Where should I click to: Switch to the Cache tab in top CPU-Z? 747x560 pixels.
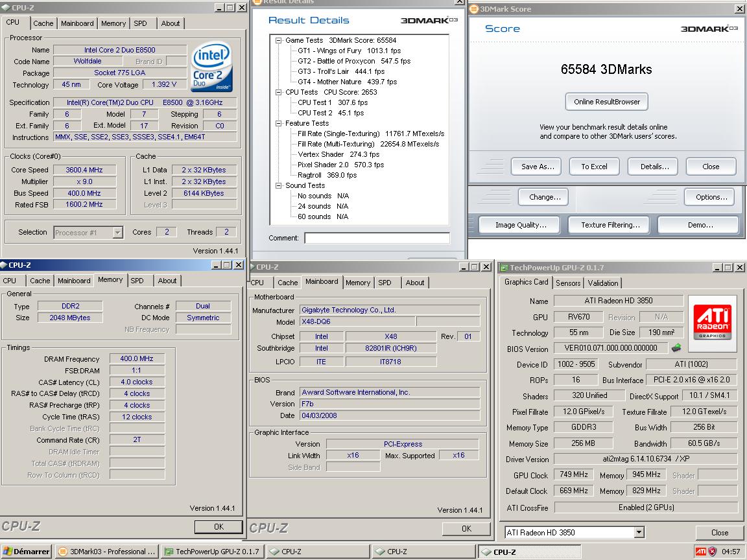pos(43,23)
